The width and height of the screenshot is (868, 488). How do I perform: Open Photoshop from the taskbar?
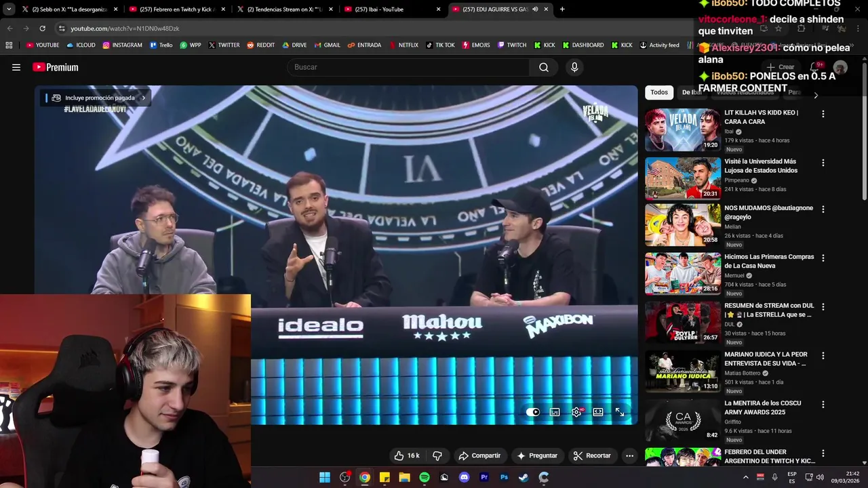point(504,477)
